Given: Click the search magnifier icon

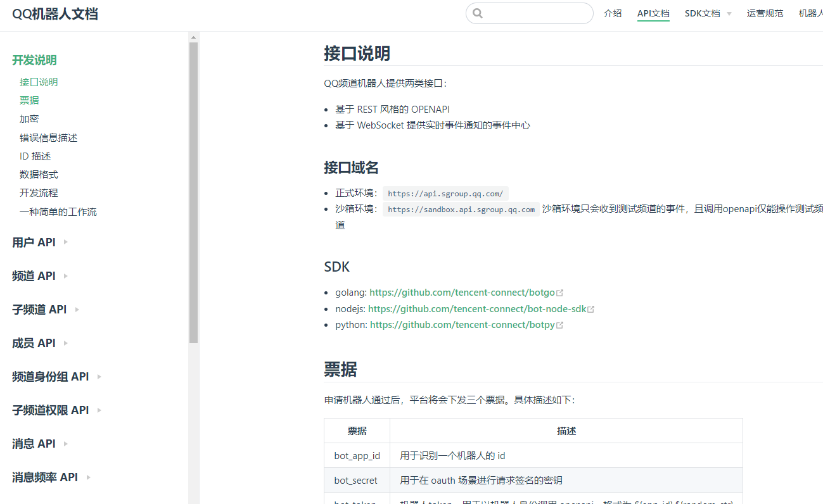Looking at the screenshot, I should click(x=478, y=13).
